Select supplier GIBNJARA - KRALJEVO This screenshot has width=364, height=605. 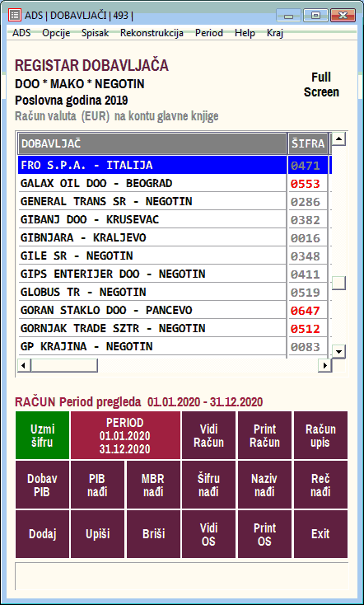(x=152, y=237)
